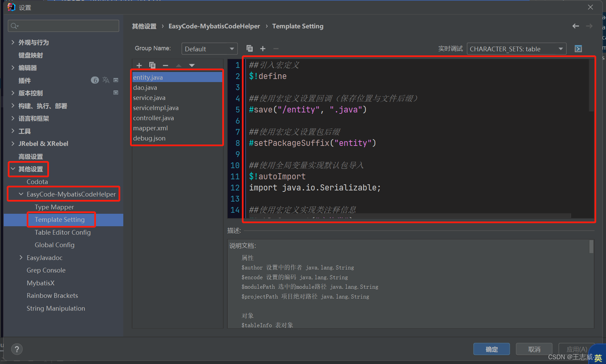Open Grep Console settings

click(x=46, y=270)
